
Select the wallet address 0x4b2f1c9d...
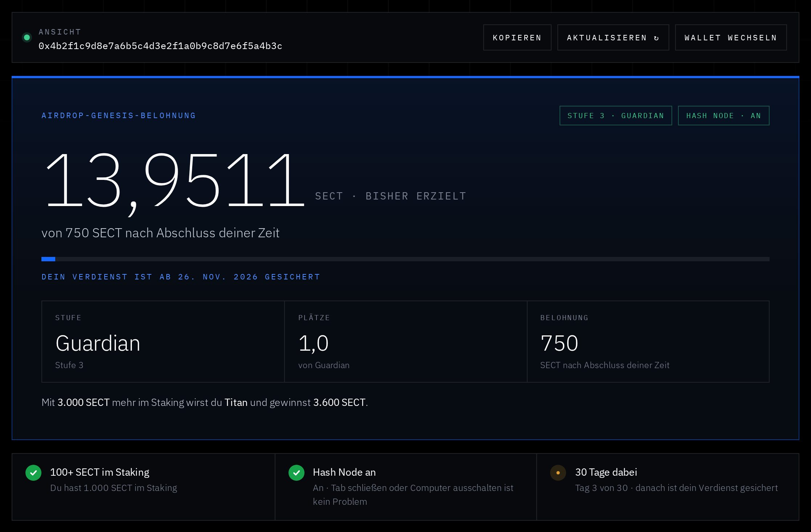[160, 46]
